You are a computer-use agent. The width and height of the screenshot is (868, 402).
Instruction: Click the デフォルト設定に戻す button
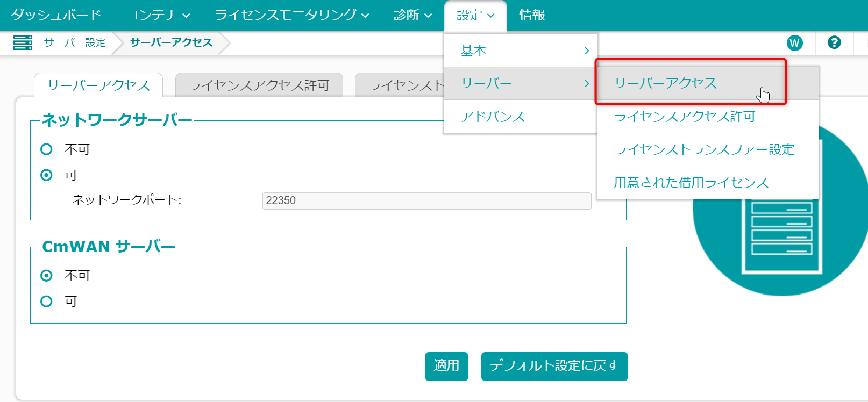tap(554, 366)
